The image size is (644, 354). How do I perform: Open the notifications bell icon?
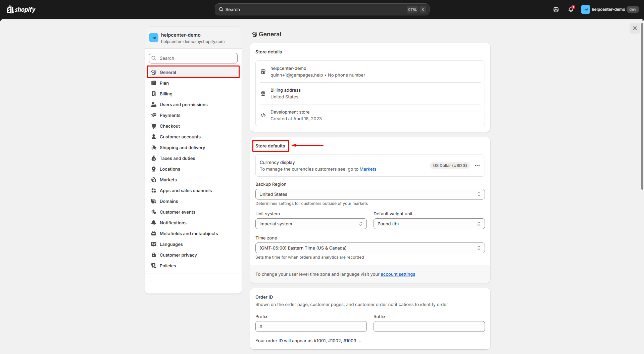(571, 9)
